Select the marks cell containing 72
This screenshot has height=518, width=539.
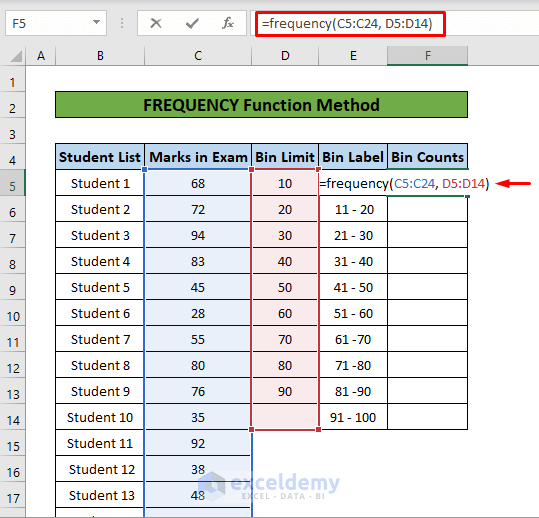[198, 210]
